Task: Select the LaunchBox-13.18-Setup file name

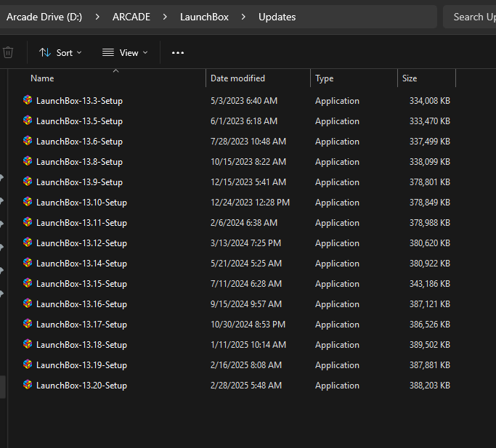Action: [81, 345]
